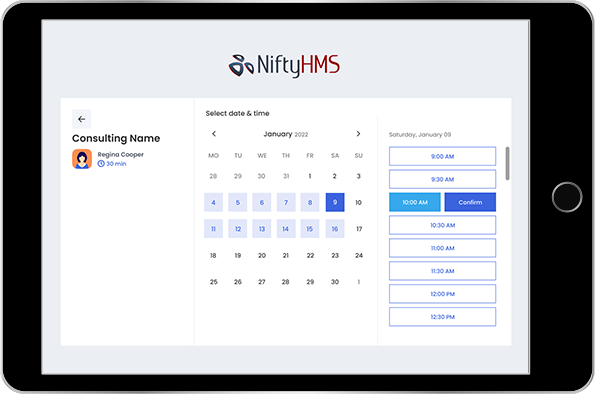Click the tablet's round home button

point(567,197)
